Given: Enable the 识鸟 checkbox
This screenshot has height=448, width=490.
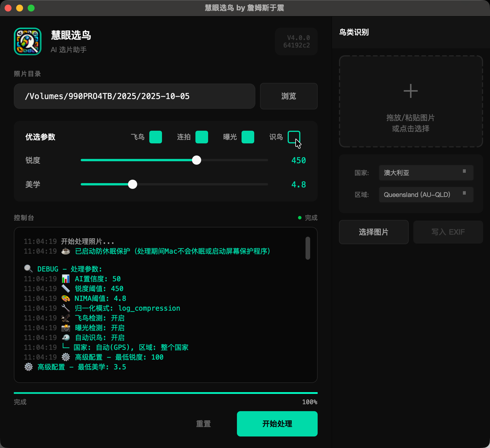Looking at the screenshot, I should tap(294, 137).
